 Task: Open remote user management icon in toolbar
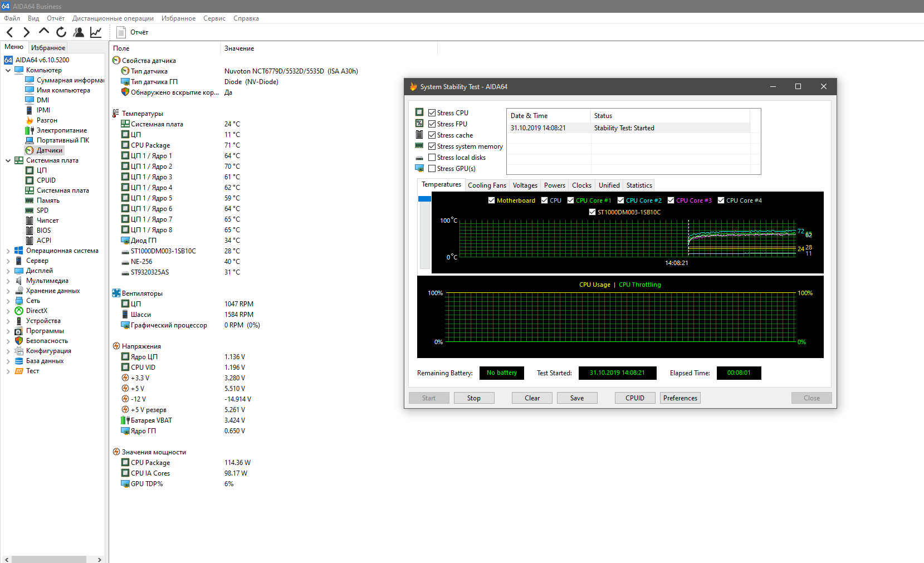(79, 32)
